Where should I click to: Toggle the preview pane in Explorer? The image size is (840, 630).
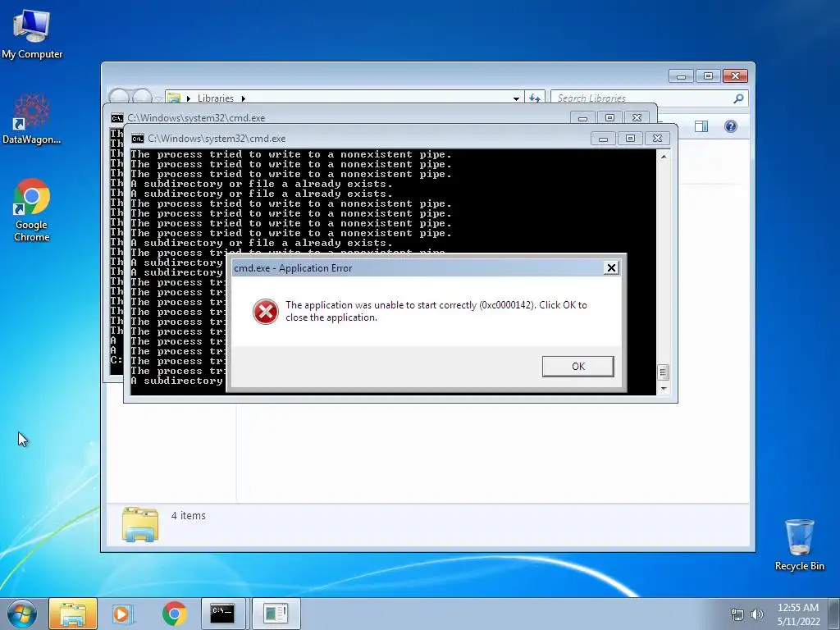click(701, 126)
